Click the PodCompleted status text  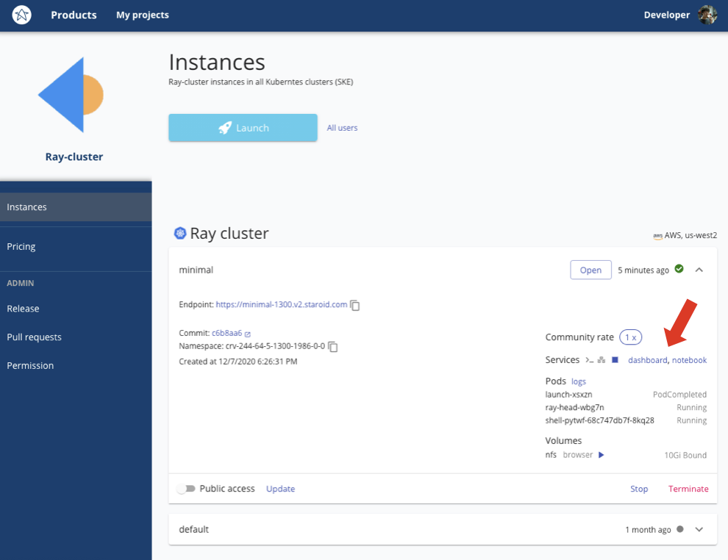coord(679,395)
